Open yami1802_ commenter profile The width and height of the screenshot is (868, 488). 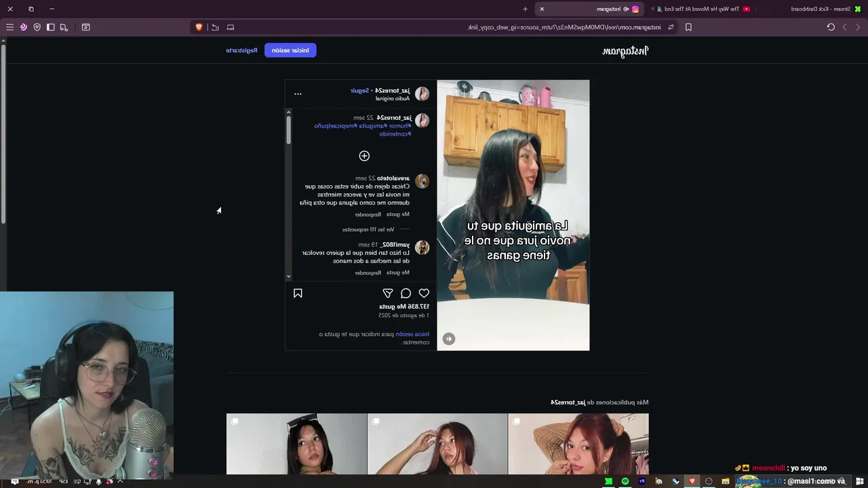(x=394, y=245)
